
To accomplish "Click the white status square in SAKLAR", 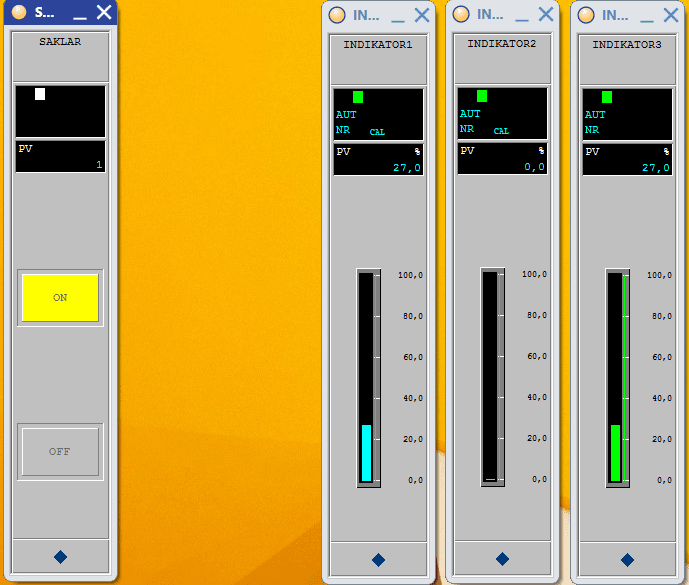I will [x=40, y=94].
